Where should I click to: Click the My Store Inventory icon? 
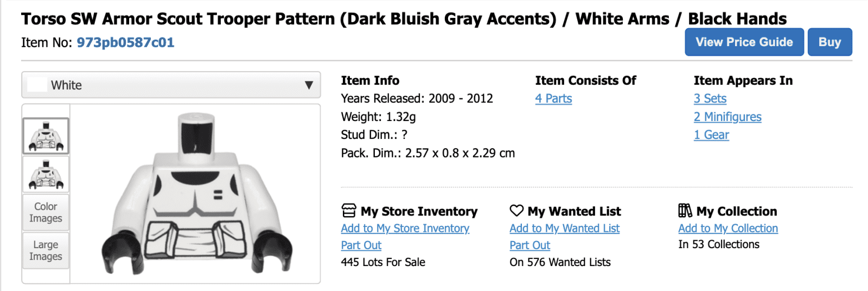tap(349, 211)
